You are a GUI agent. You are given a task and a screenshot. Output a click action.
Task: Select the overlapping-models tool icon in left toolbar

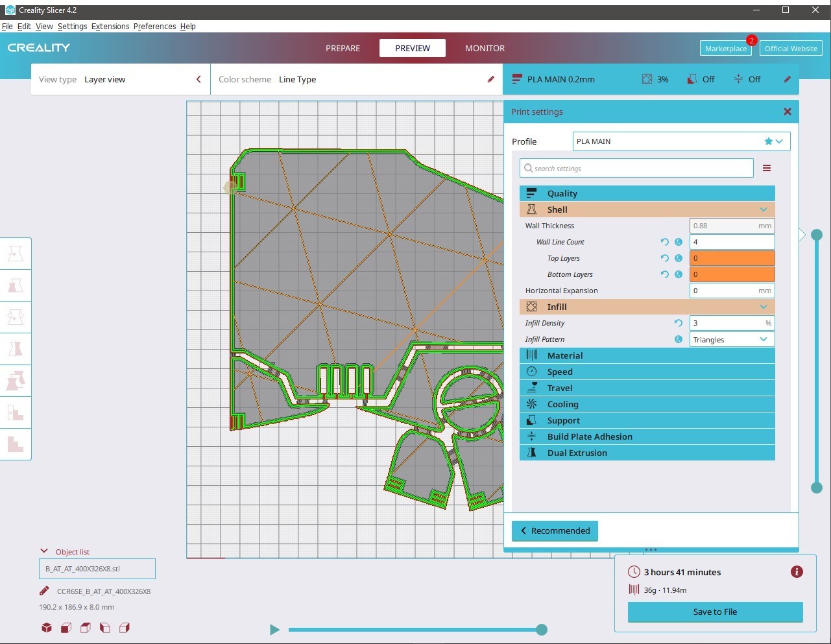pos(16,381)
